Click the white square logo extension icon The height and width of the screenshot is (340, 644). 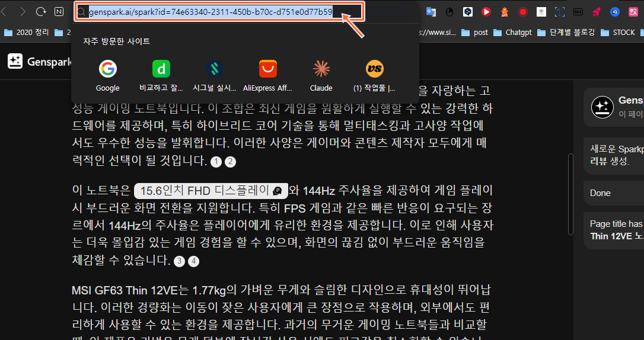point(541,12)
